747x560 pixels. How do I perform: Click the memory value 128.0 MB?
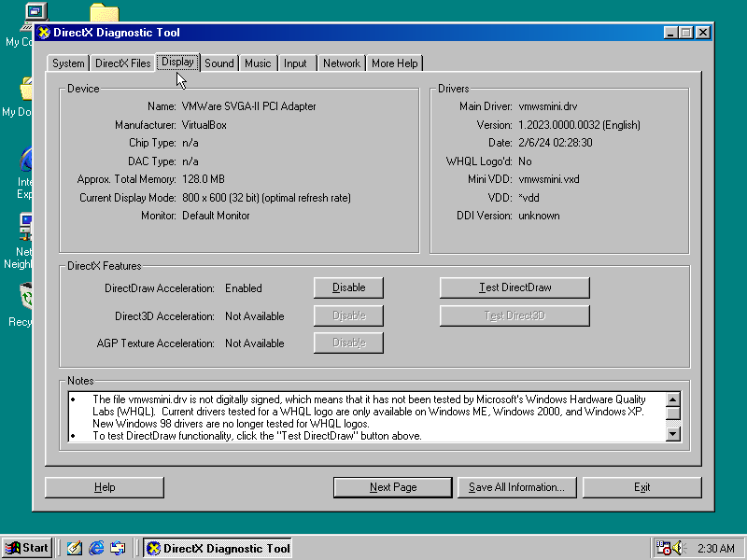(204, 179)
